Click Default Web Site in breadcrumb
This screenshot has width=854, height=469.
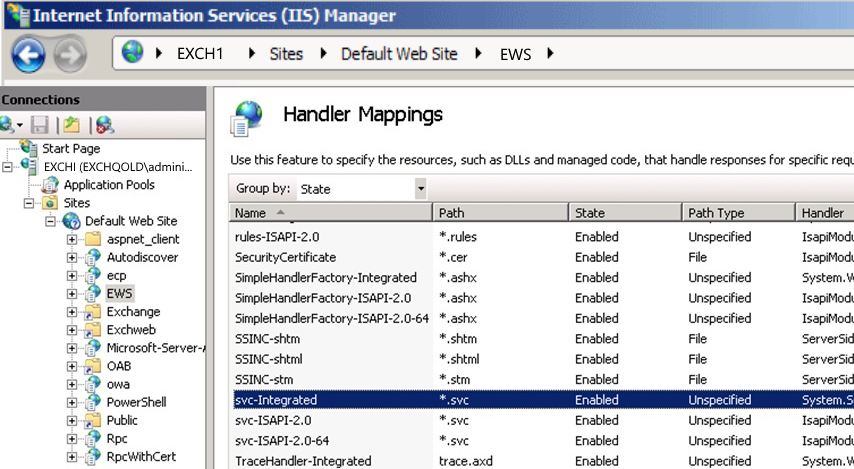point(399,53)
